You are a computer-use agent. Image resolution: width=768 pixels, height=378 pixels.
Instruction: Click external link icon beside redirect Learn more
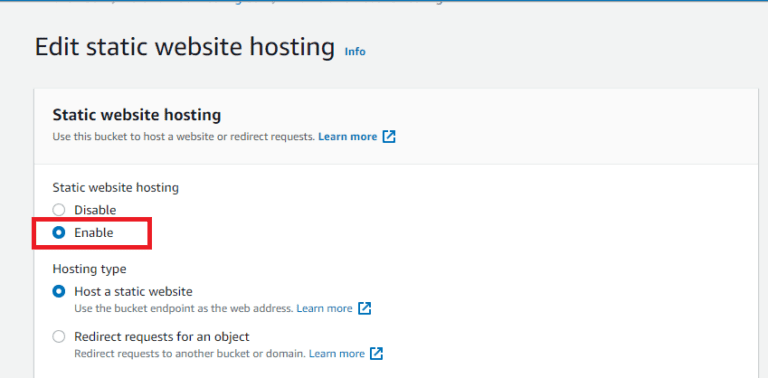pos(376,354)
